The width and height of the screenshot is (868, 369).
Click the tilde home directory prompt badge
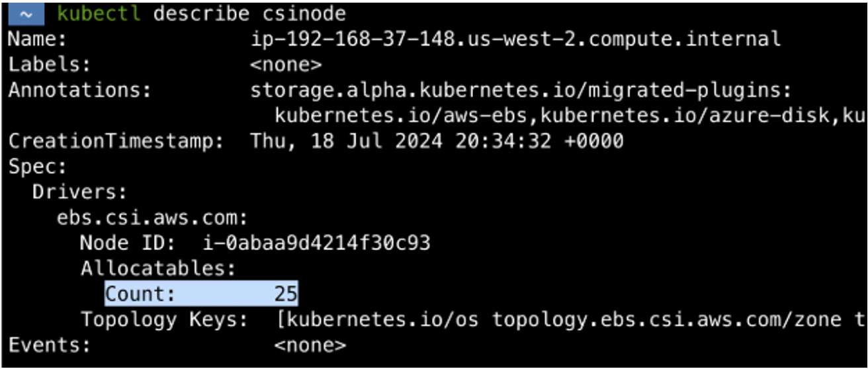pyautogui.click(x=26, y=14)
